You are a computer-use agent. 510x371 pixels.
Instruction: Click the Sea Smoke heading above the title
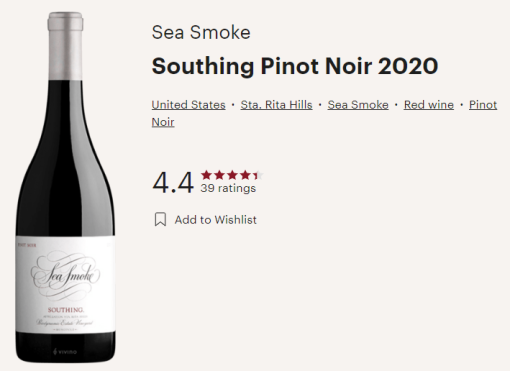201,32
